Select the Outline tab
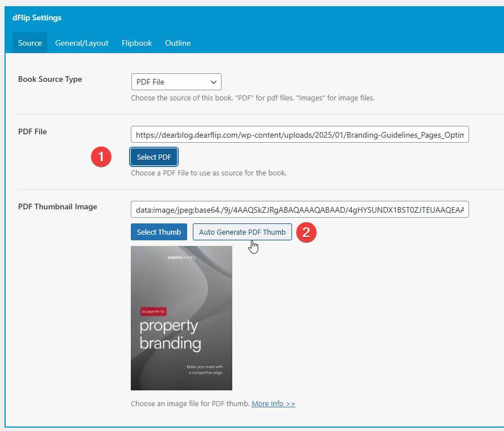The width and height of the screenshot is (504, 431). click(x=178, y=43)
